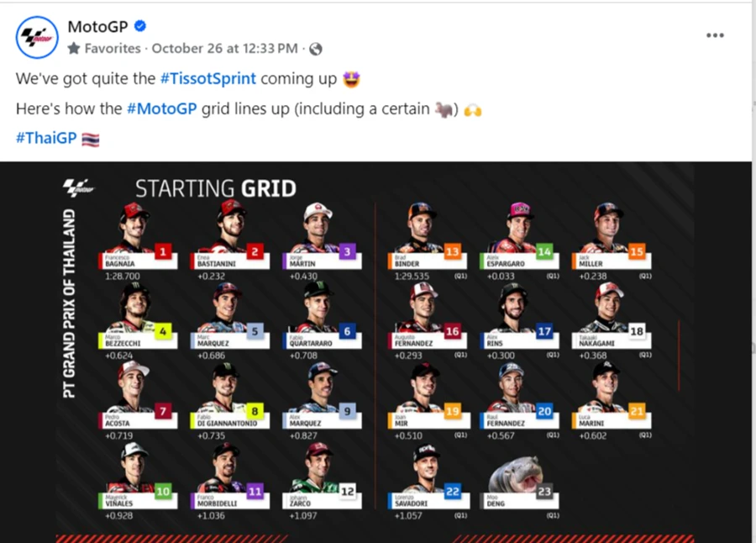Open the #TissotSprint hashtag
Screen dimensions: 756x543
[208, 79]
